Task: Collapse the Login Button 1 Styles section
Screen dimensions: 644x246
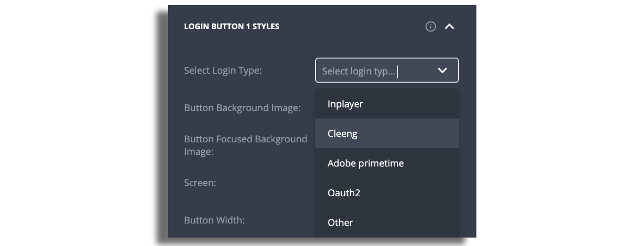Action: pos(449,27)
